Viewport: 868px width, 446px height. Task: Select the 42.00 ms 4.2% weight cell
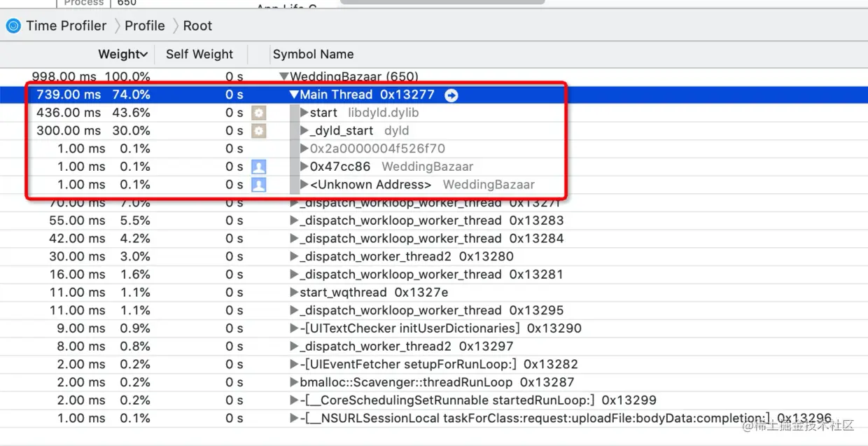99,239
